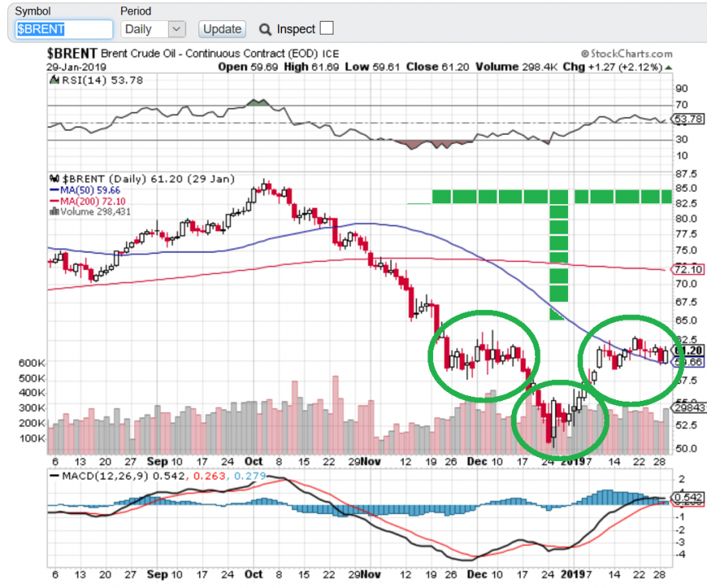
Task: Click the RSI(14) indicator legend icon
Action: point(54,80)
